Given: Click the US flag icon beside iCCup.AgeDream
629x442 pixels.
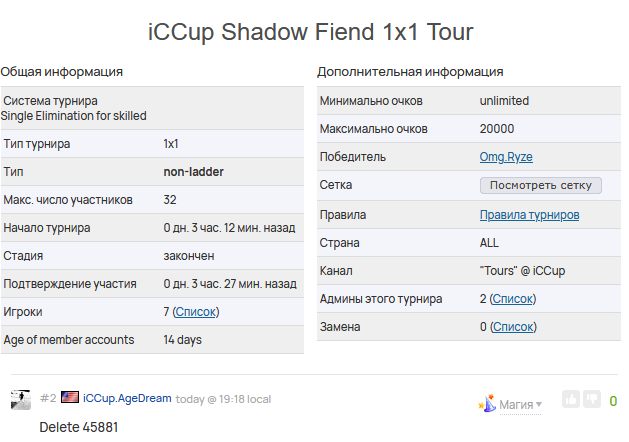Looking at the screenshot, I should 70,397.
